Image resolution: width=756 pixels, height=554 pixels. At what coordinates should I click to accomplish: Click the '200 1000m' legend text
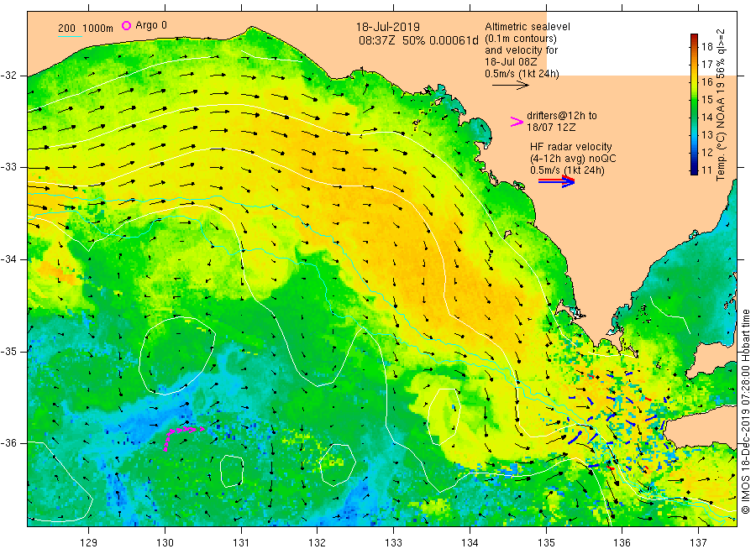coord(86,29)
